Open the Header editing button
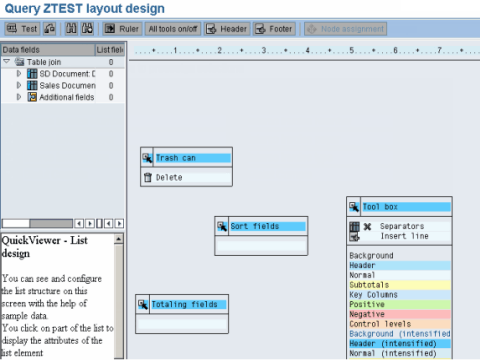480x360 pixels. [227, 29]
